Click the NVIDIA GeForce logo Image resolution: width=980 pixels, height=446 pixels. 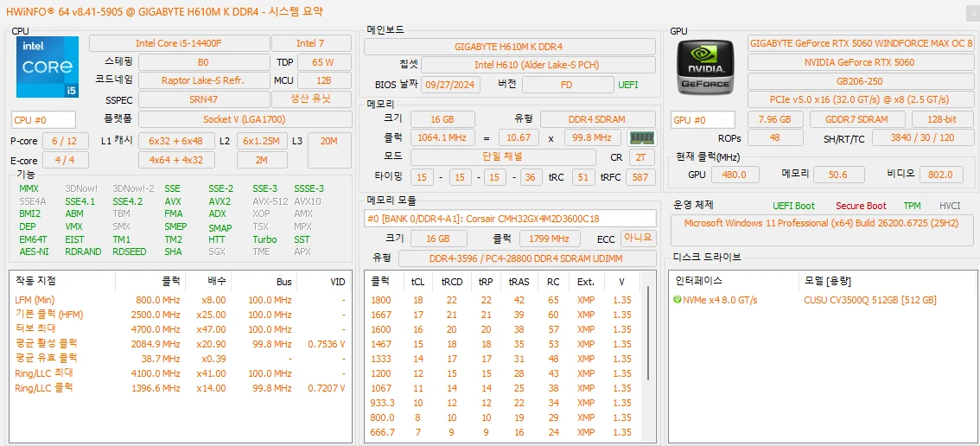(706, 67)
